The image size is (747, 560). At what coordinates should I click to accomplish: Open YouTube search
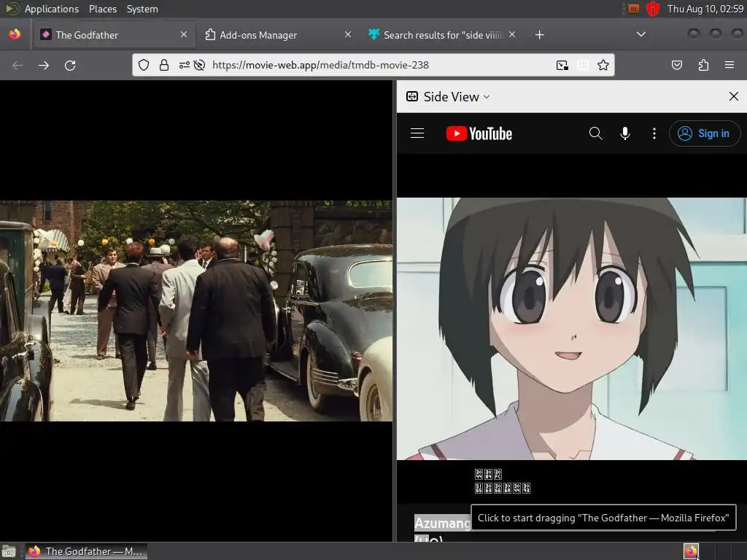click(x=595, y=133)
